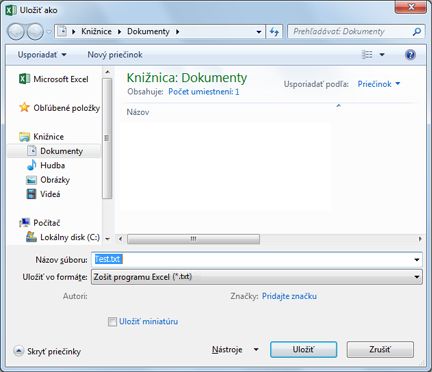Click the Zrušiť button

click(x=380, y=349)
